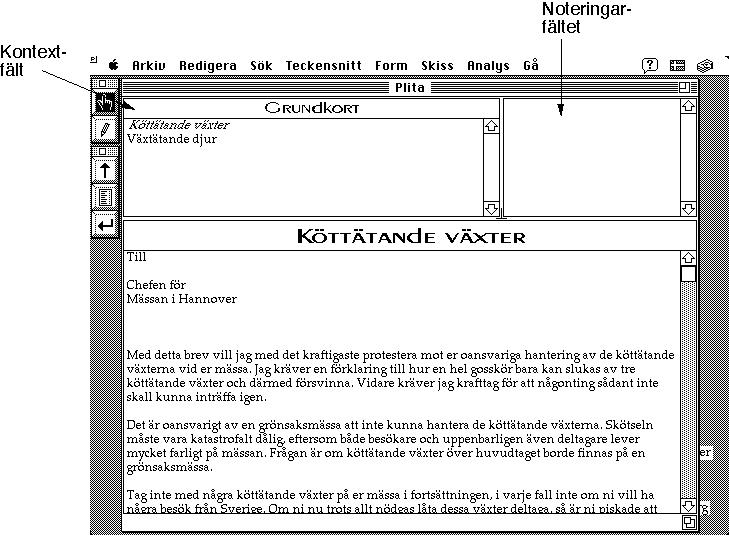This screenshot has height=535, width=729.
Task: Select 'Växtätande djur' in context list
Action: (x=172, y=139)
